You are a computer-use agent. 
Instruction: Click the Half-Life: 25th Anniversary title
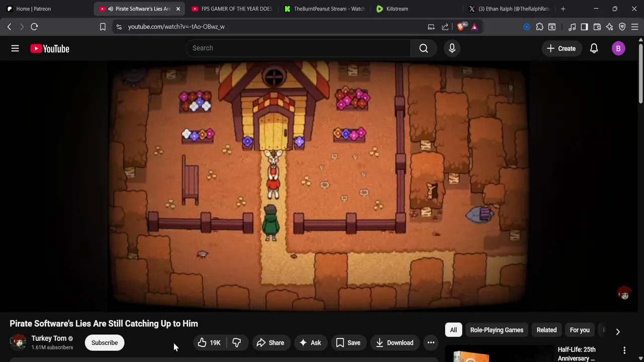click(577, 354)
